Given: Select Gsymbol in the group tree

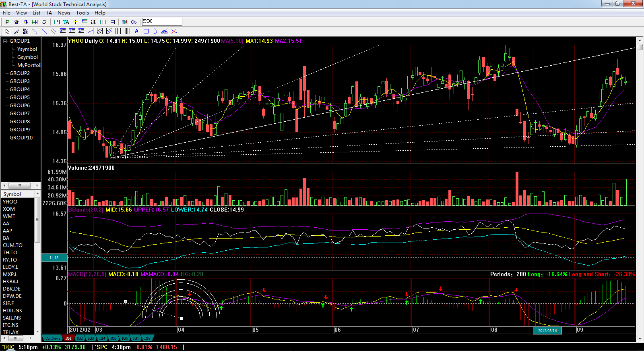Looking at the screenshot, I should coord(27,57).
